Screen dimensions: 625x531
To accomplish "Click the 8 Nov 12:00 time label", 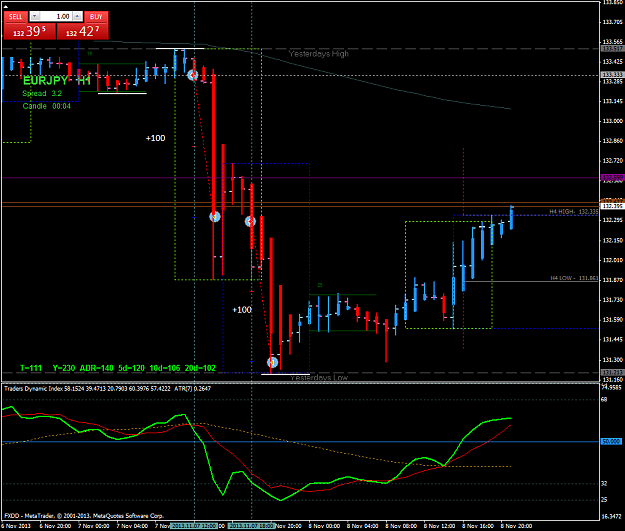I will point(439,526).
